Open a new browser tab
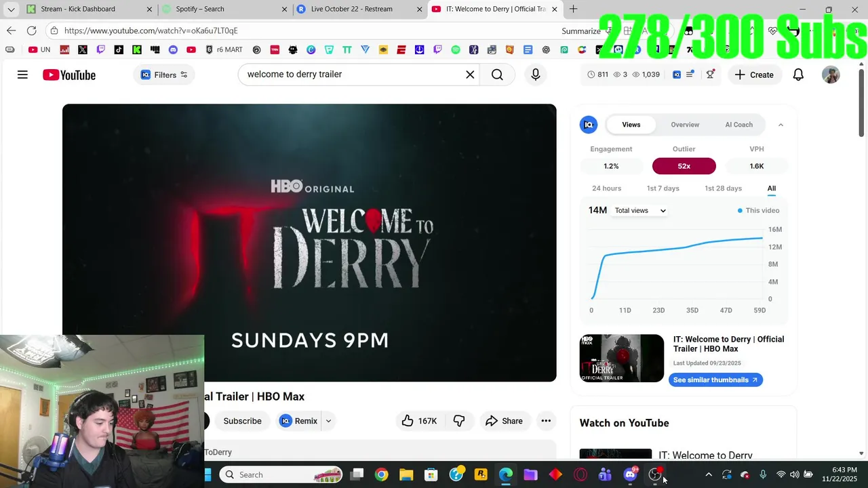This screenshot has width=868, height=488. (x=573, y=9)
